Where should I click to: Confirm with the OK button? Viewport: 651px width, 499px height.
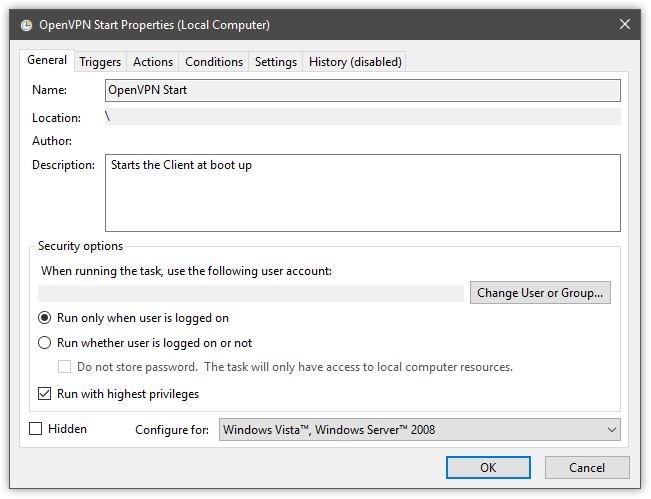pos(488,467)
